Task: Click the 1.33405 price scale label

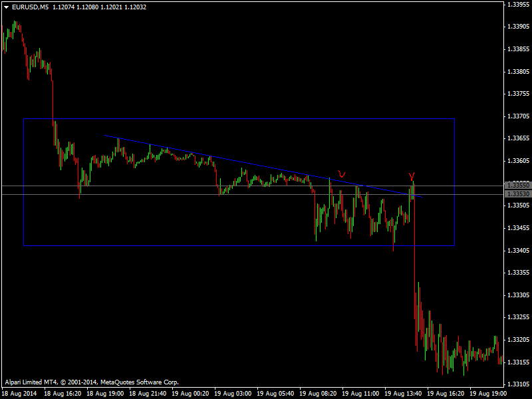Action: 519,251
